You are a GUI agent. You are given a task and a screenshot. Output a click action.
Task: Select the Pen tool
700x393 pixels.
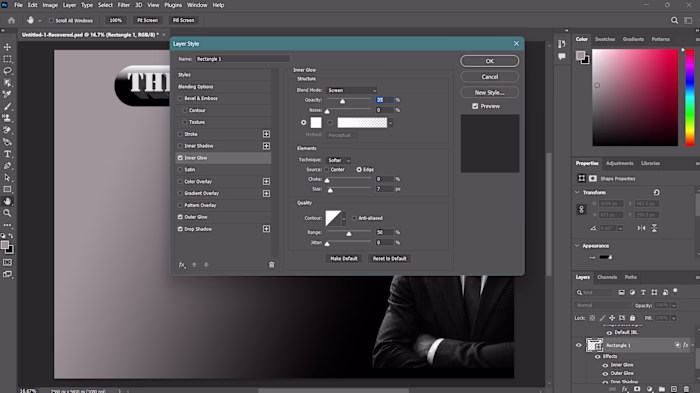[x=8, y=166]
